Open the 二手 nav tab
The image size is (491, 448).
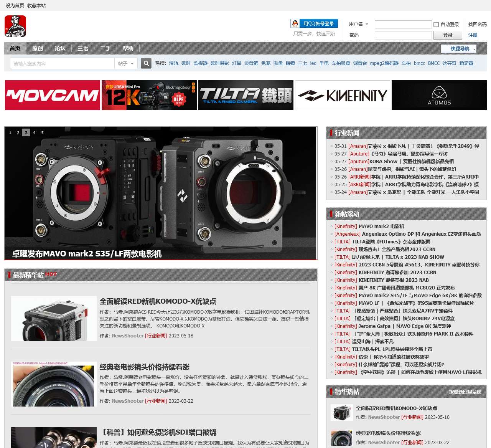click(x=105, y=48)
